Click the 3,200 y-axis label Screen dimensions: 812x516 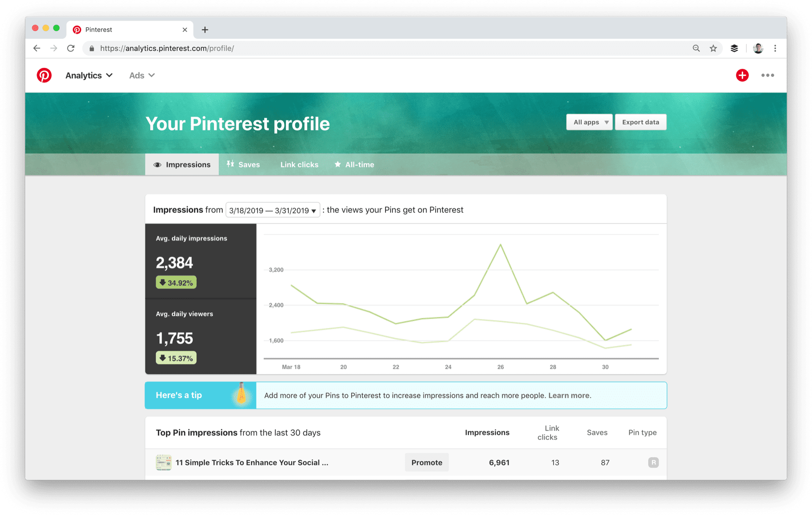point(276,270)
